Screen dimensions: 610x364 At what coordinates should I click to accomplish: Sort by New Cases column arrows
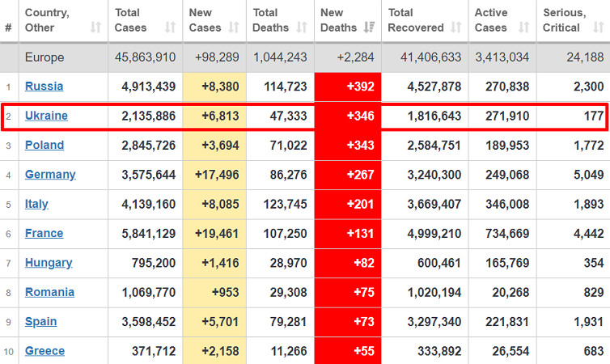click(234, 28)
